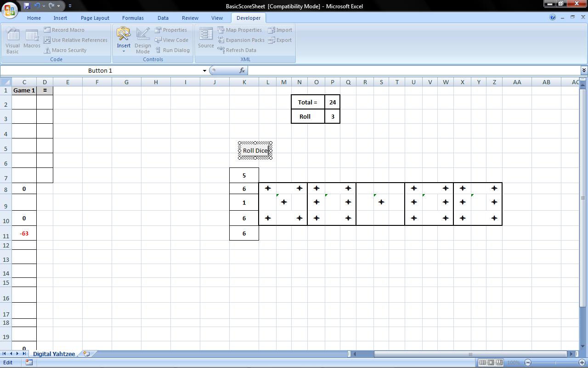Click View Code

click(x=171, y=40)
